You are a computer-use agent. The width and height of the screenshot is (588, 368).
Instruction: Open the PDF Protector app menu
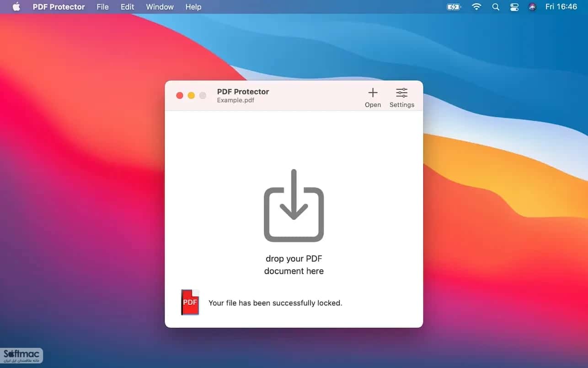[59, 7]
